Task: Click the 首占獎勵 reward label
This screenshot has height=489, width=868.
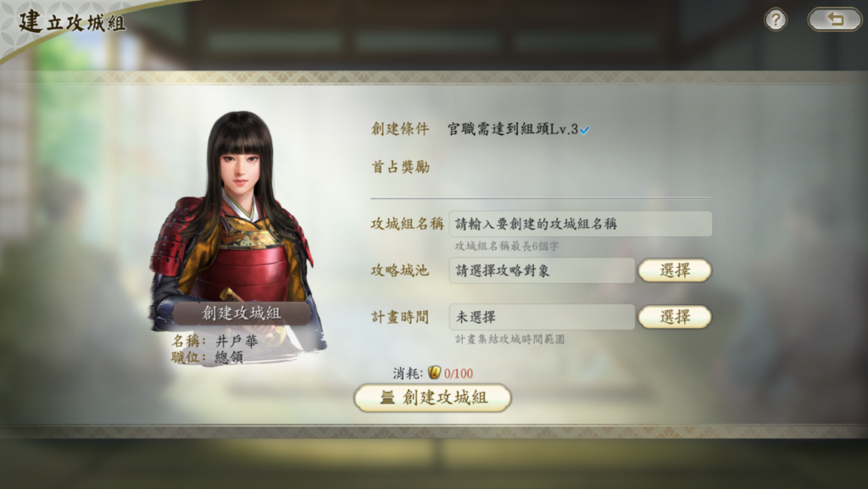Action: click(400, 167)
